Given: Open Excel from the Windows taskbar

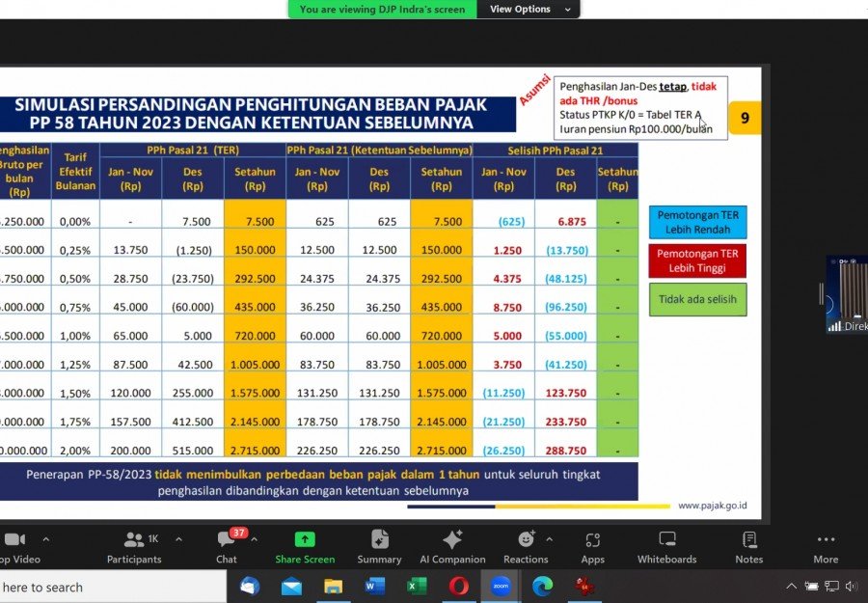Looking at the screenshot, I should [418, 586].
